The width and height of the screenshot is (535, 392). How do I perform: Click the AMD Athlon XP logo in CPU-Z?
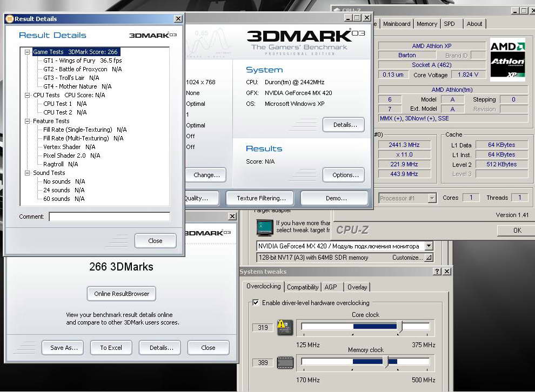pyautogui.click(x=507, y=59)
